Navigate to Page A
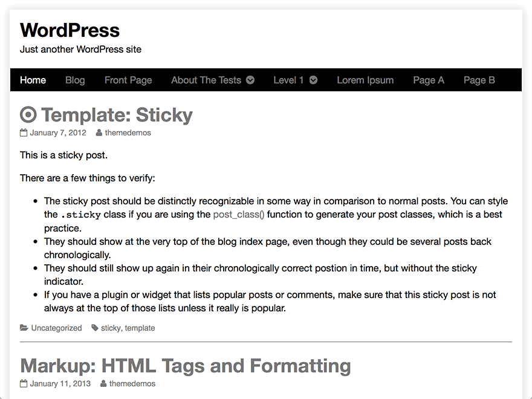Viewport: 532px width, 399px height. point(429,80)
